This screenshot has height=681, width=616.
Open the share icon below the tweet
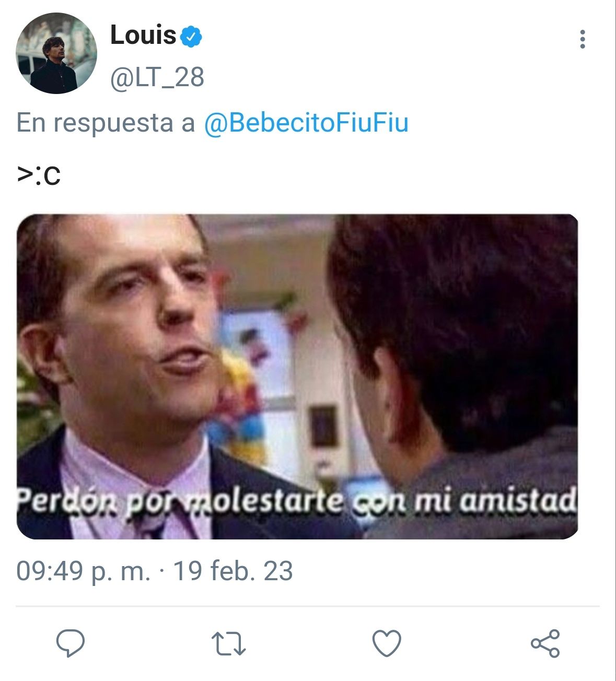[x=545, y=643]
